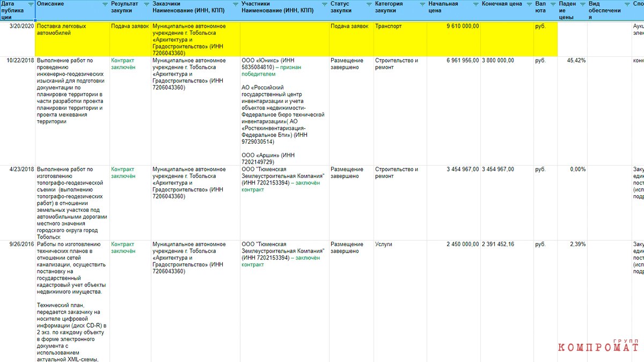Screen dimensions: 644x362
Task: Select the price drop 2,39% cell
Action: (x=572, y=301)
